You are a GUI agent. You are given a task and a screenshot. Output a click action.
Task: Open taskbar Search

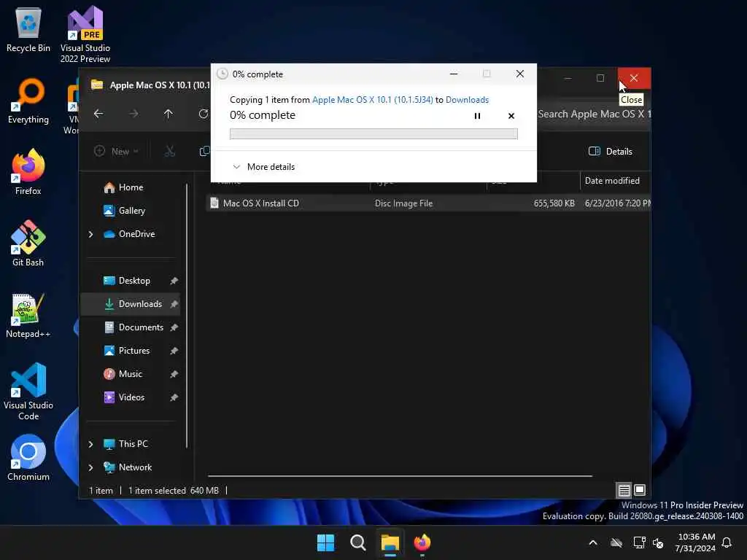point(357,542)
